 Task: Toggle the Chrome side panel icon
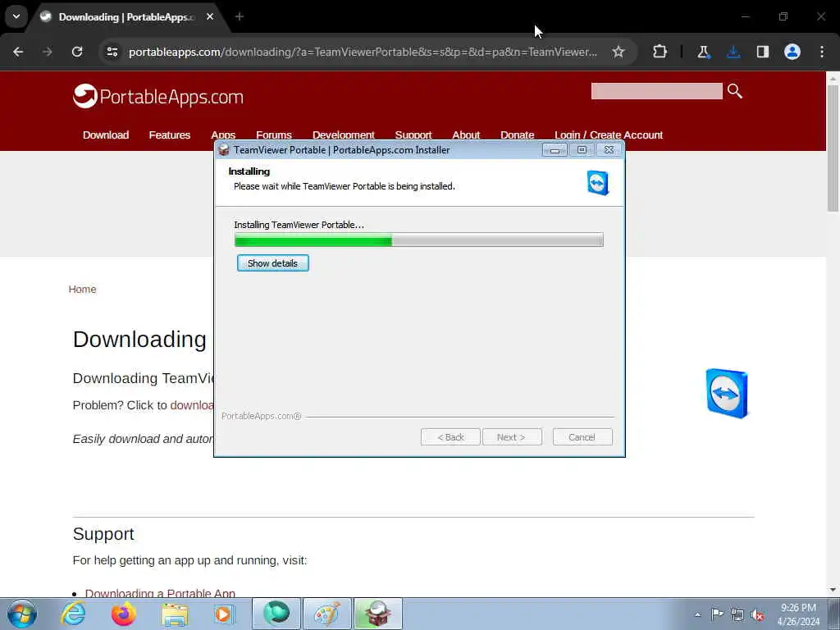click(x=763, y=52)
